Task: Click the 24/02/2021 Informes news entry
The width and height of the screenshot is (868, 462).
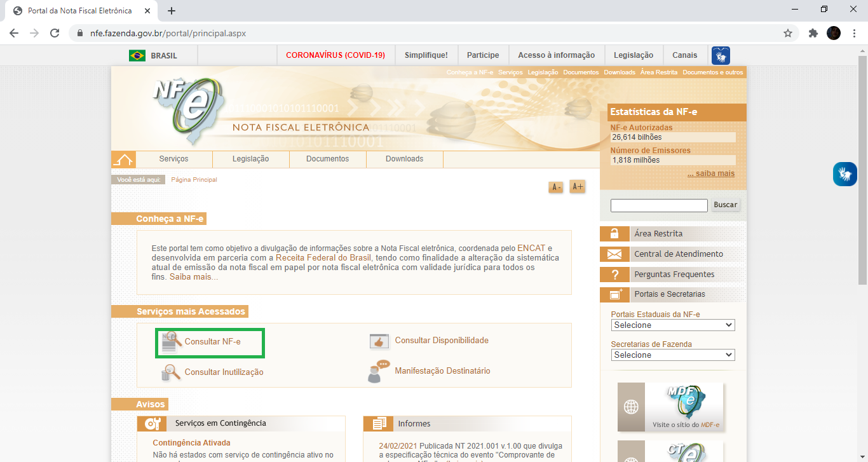Action: (x=470, y=451)
